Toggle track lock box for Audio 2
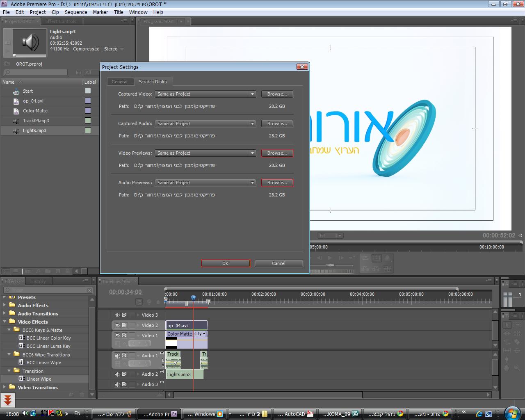525x420 pixels. coord(132,374)
